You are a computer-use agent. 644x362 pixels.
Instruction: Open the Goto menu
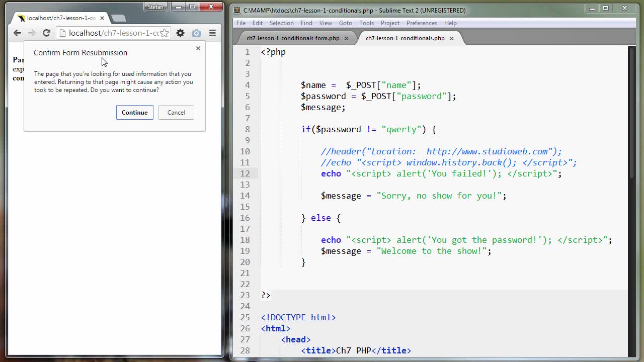coord(346,23)
